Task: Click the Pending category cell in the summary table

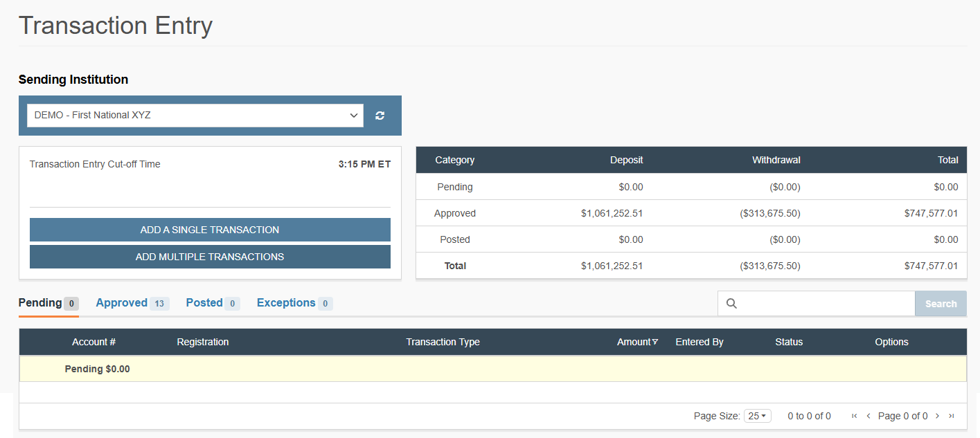Action: (455, 187)
